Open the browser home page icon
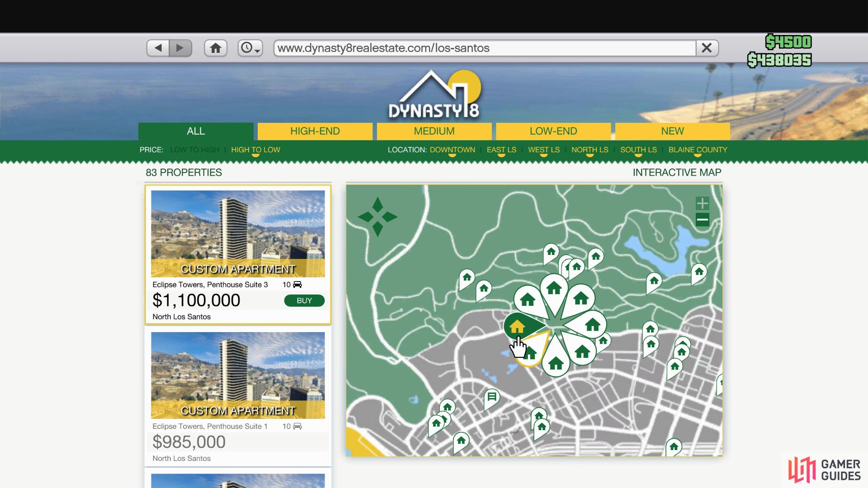 pyautogui.click(x=216, y=48)
